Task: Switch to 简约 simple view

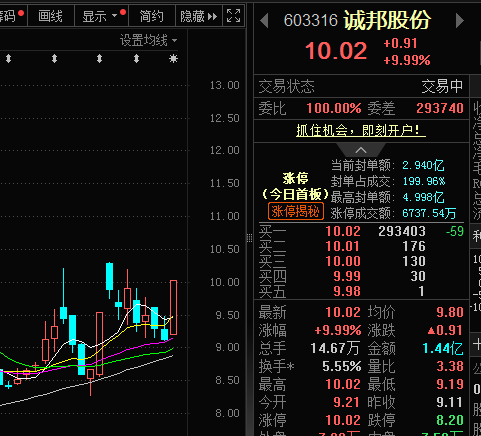Action: tap(151, 16)
